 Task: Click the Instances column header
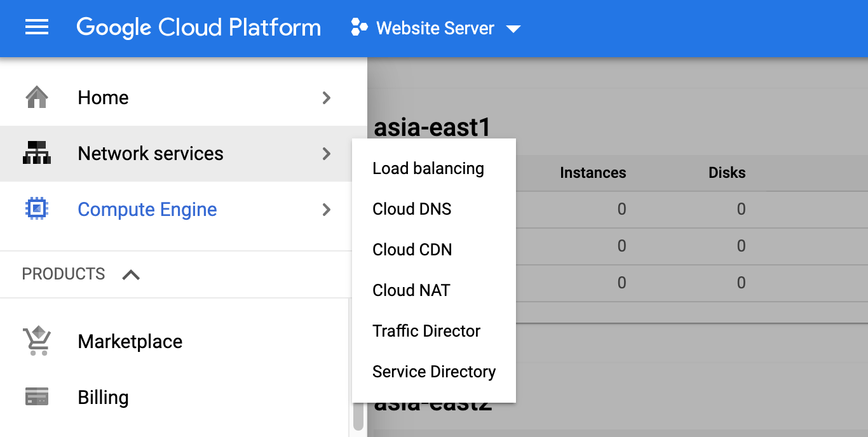pyautogui.click(x=593, y=173)
